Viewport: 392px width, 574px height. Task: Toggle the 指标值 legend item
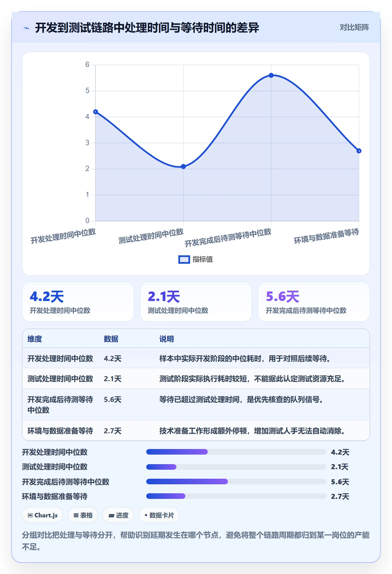(x=196, y=259)
